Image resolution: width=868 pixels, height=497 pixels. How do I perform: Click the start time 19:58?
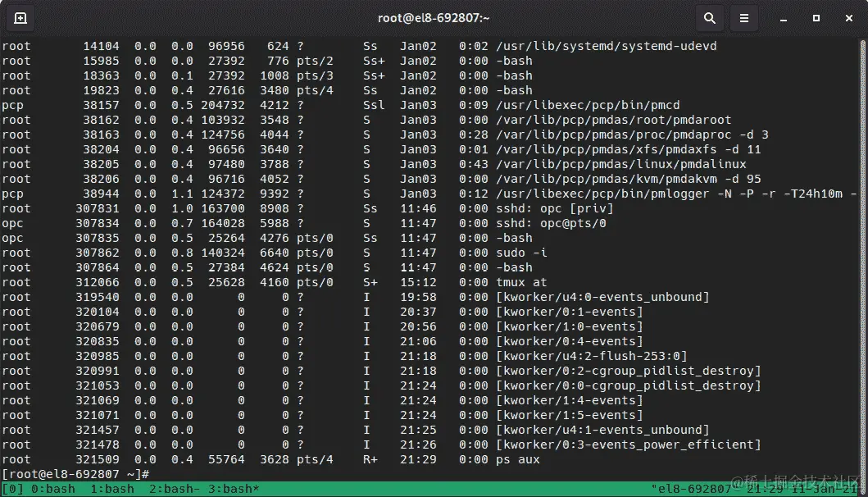[418, 297]
